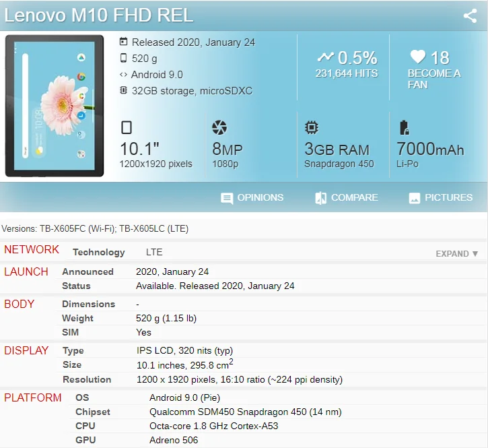Expand the Network section via EXPAND

(x=456, y=253)
